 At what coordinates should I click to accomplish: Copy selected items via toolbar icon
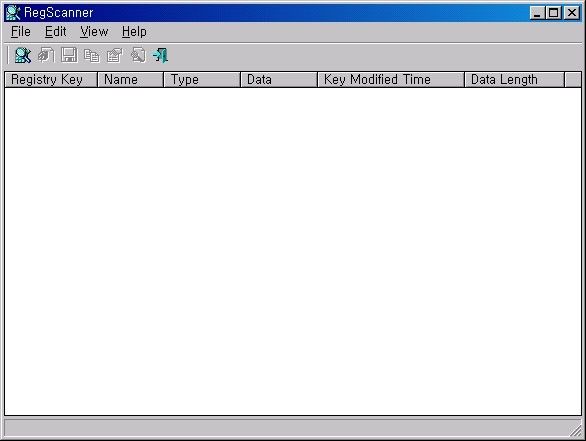(92, 55)
